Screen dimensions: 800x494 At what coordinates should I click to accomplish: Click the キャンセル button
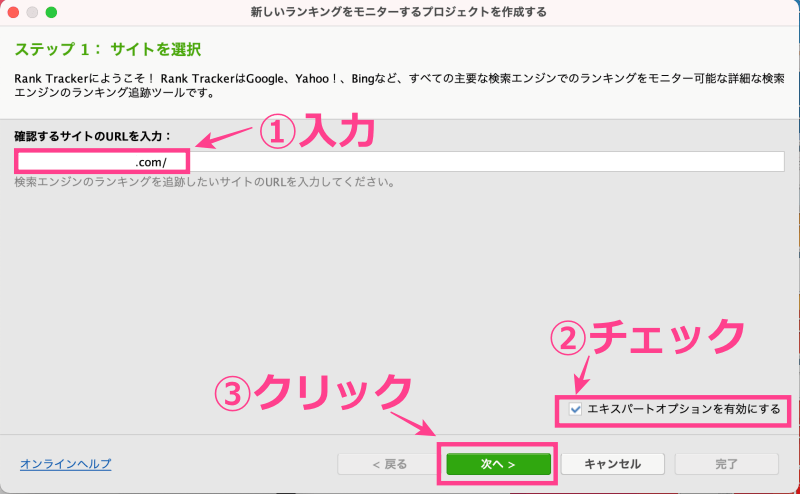point(612,464)
